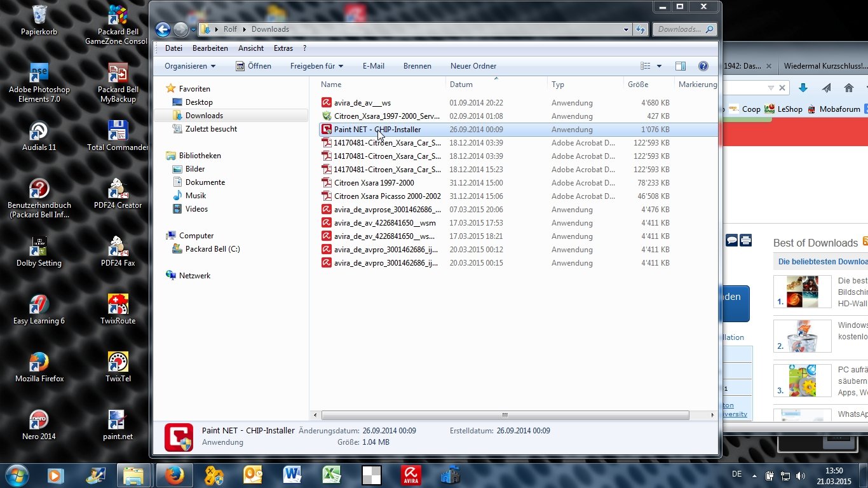This screenshot has height=488, width=868.
Task: Open Extras menu
Action: tap(283, 48)
